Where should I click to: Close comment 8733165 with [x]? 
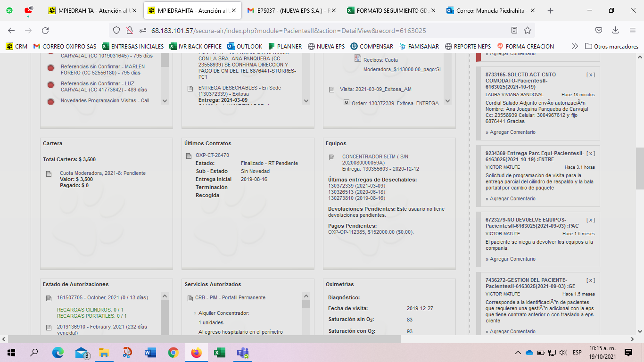[x=590, y=74]
